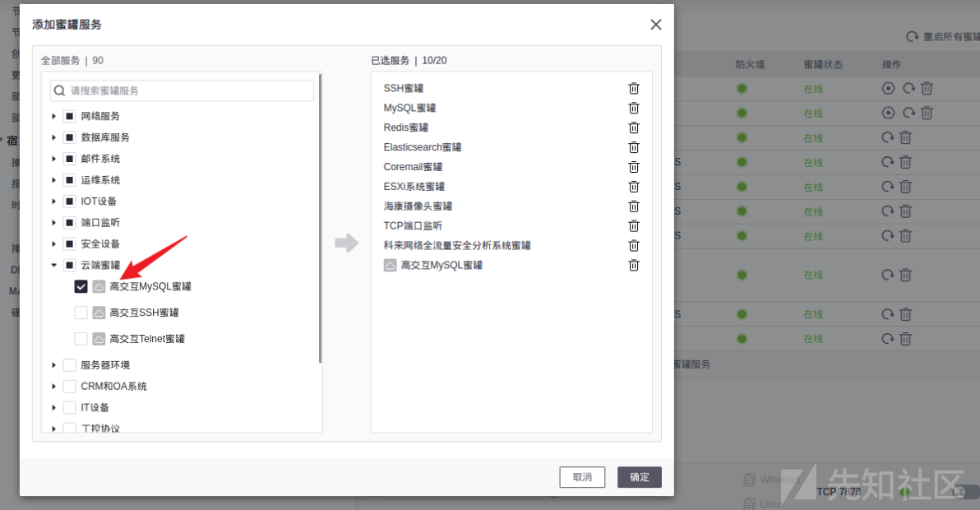
Task: Toggle the 云端蜜罐 category checkbox
Action: [x=70, y=265]
